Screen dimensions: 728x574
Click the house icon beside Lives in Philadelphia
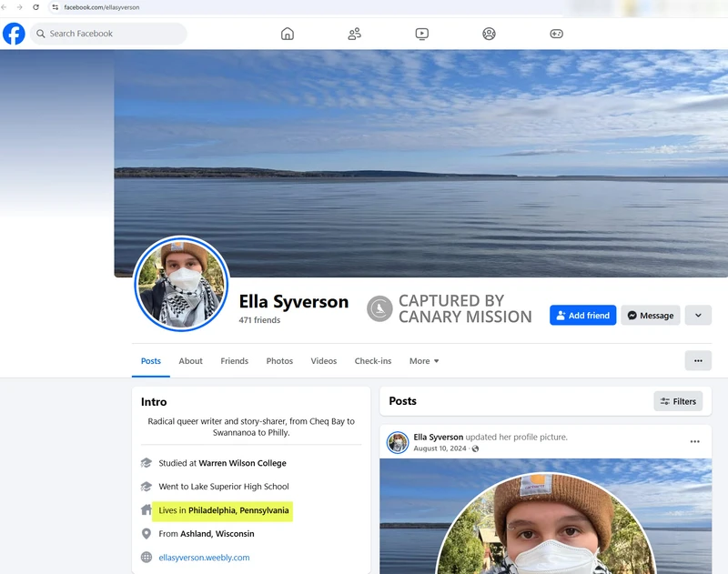click(x=147, y=510)
